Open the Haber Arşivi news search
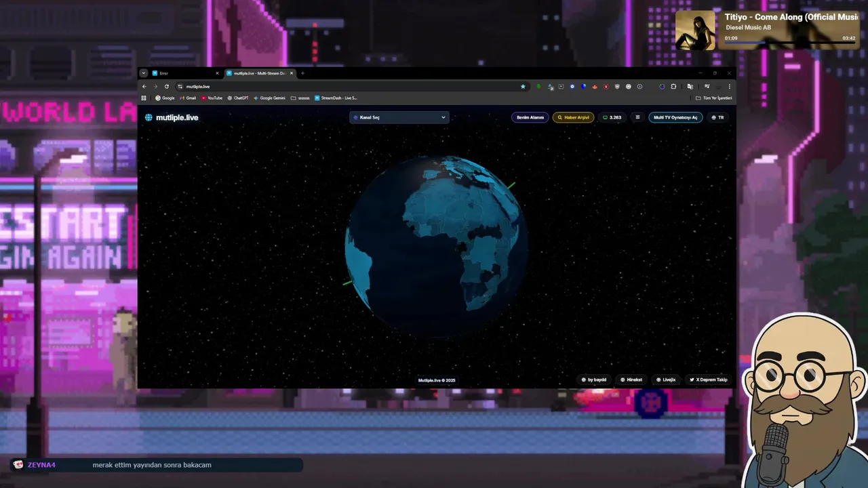 click(x=574, y=117)
